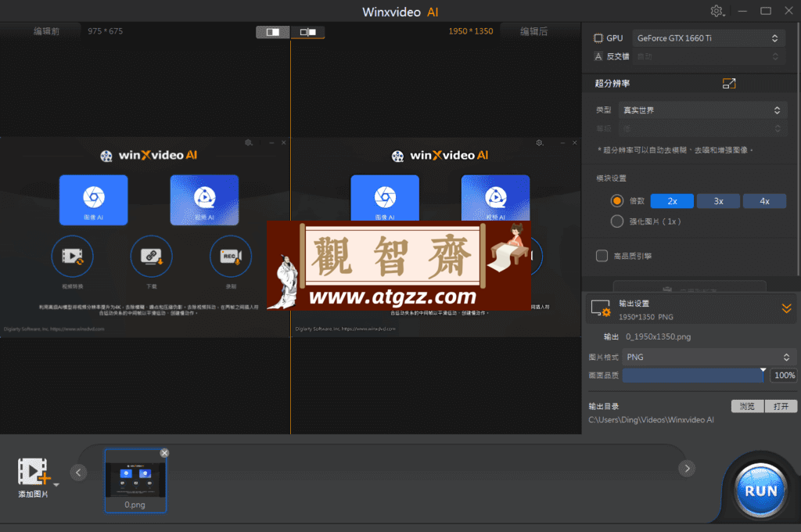Choose the 3x upscale option
Viewport: 801px width, 532px height.
[718, 201]
